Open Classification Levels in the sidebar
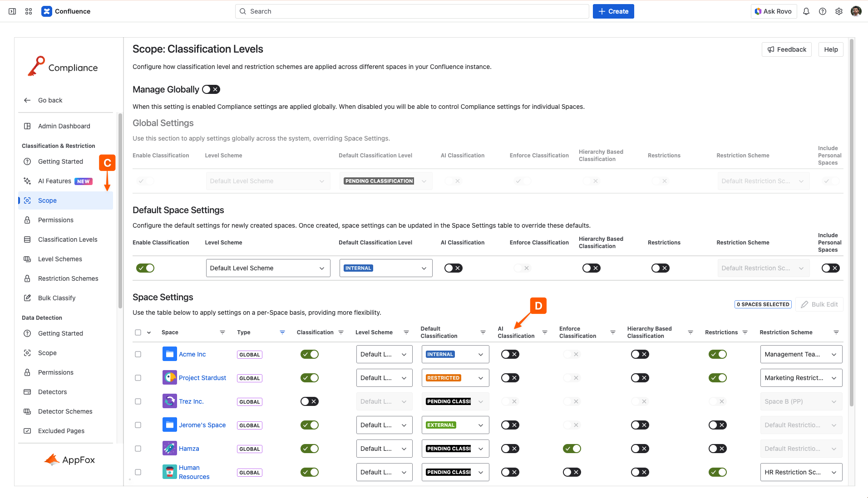The image size is (868, 498). [68, 239]
